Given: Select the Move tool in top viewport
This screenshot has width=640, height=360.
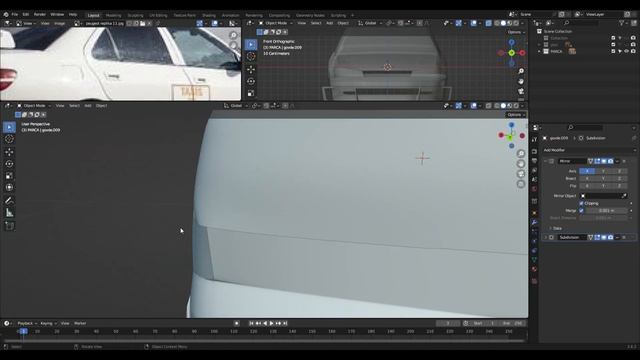Looking at the screenshot, I should 251,69.
